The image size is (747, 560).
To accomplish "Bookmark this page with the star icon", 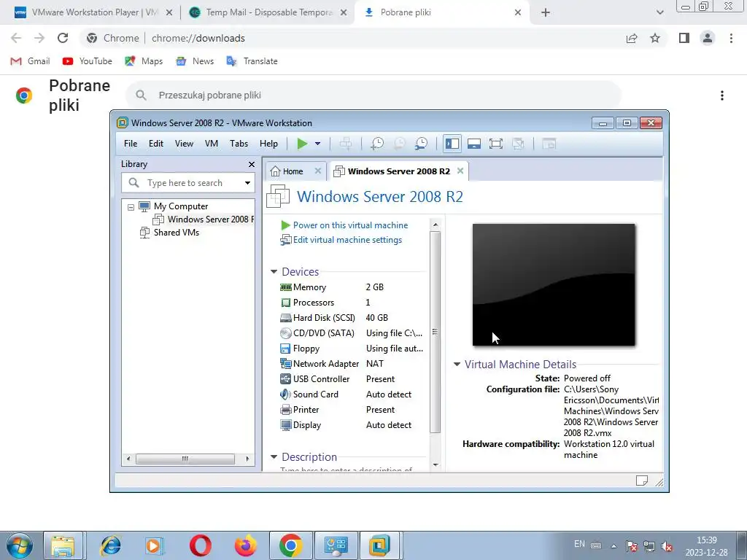I will (x=655, y=38).
